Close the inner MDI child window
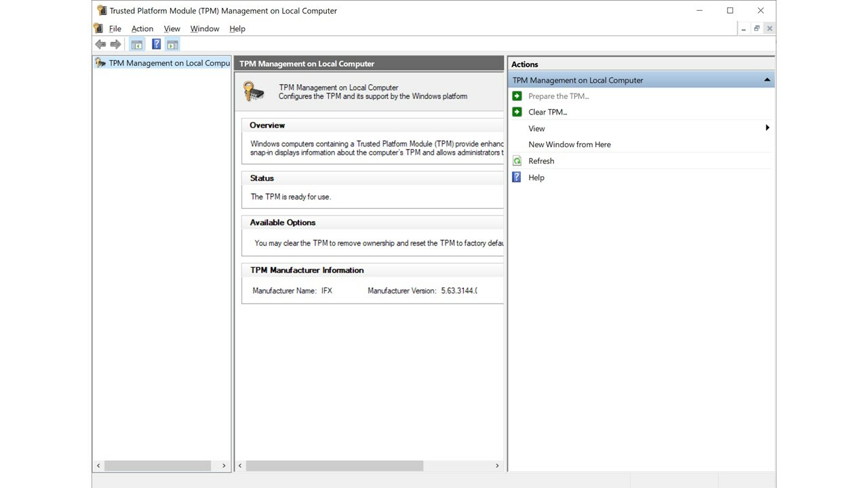The width and height of the screenshot is (868, 488). 769,28
